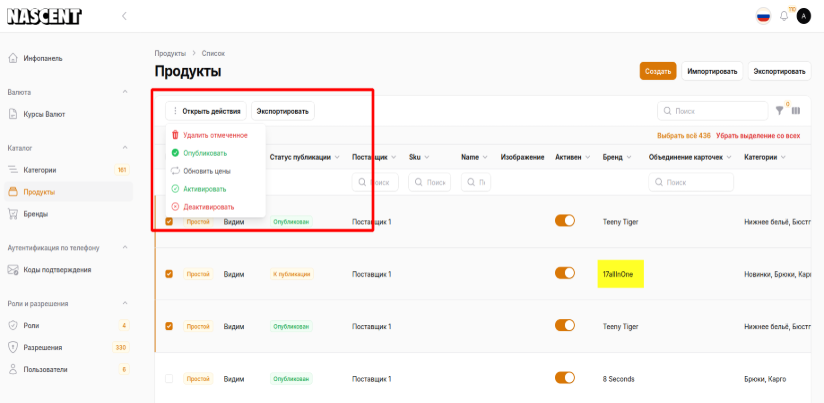Click the filter funnel icon

coord(780,111)
